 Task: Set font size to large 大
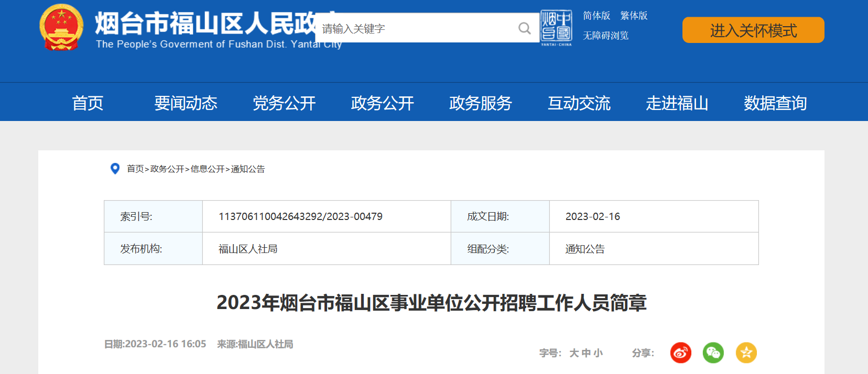574,353
